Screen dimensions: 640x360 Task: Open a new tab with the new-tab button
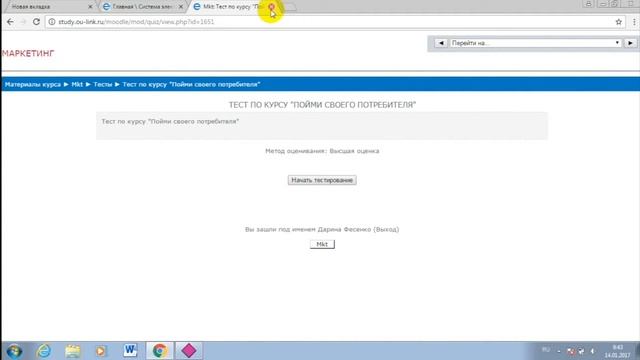[289, 7]
